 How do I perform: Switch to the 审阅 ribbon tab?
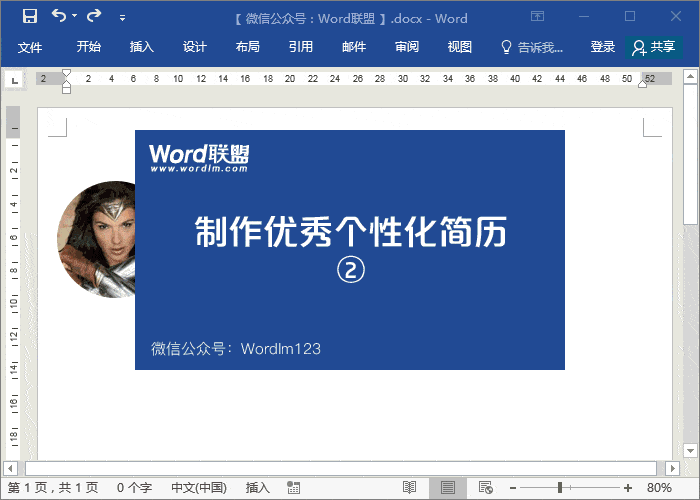[x=407, y=46]
